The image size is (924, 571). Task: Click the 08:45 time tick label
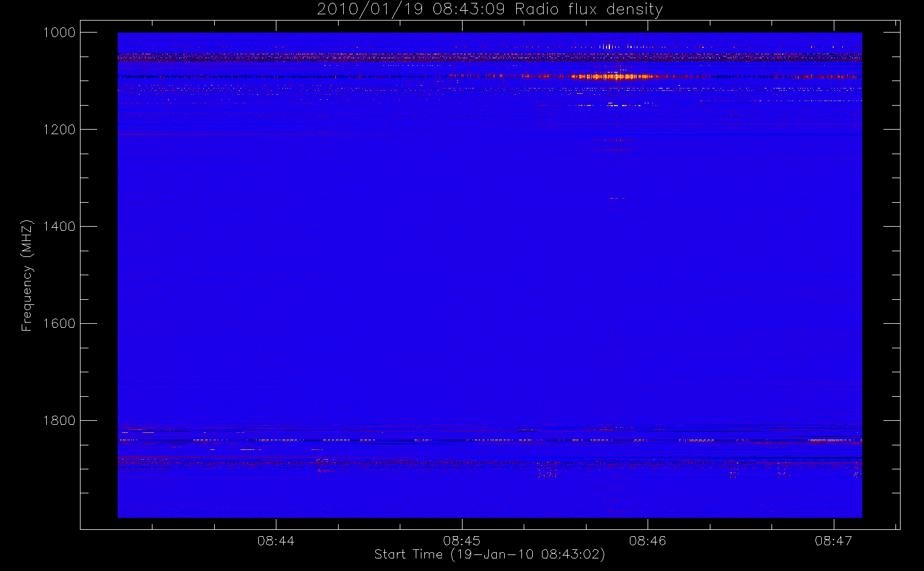point(462,541)
